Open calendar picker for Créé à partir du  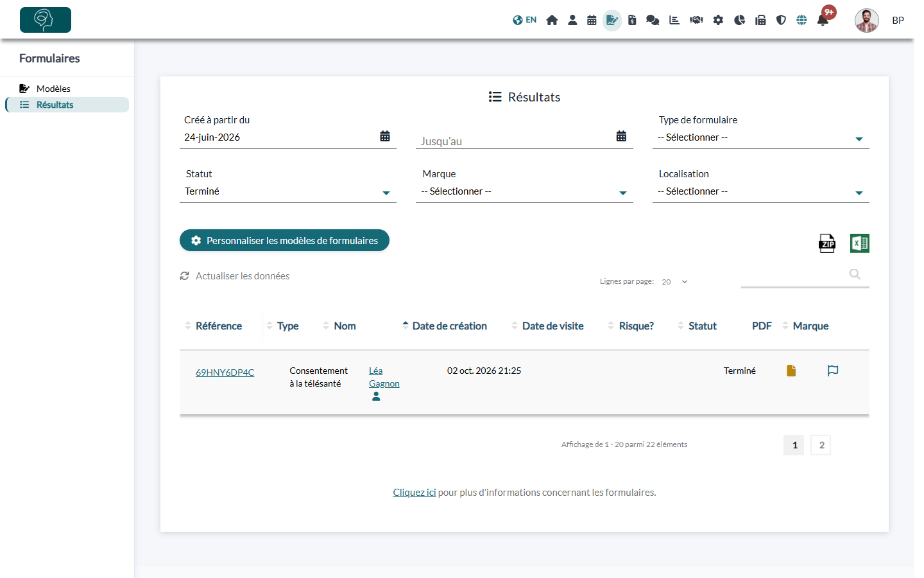(x=385, y=136)
